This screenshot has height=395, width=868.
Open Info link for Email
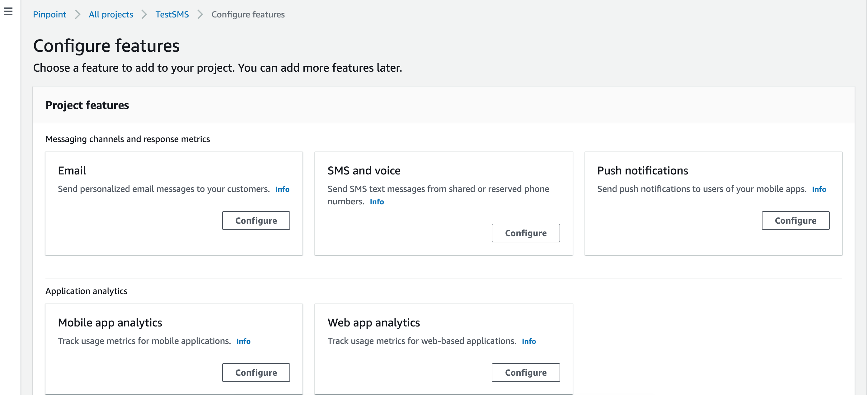(282, 189)
